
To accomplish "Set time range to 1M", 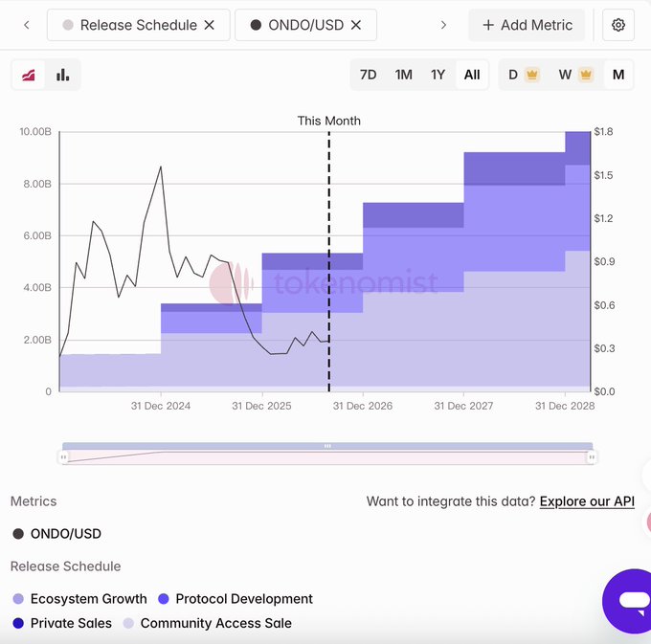I will (404, 75).
